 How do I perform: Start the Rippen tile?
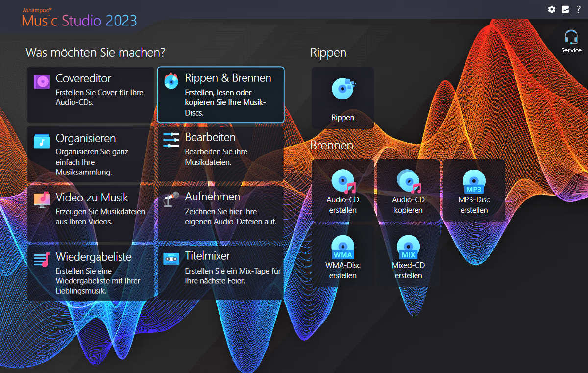(343, 98)
